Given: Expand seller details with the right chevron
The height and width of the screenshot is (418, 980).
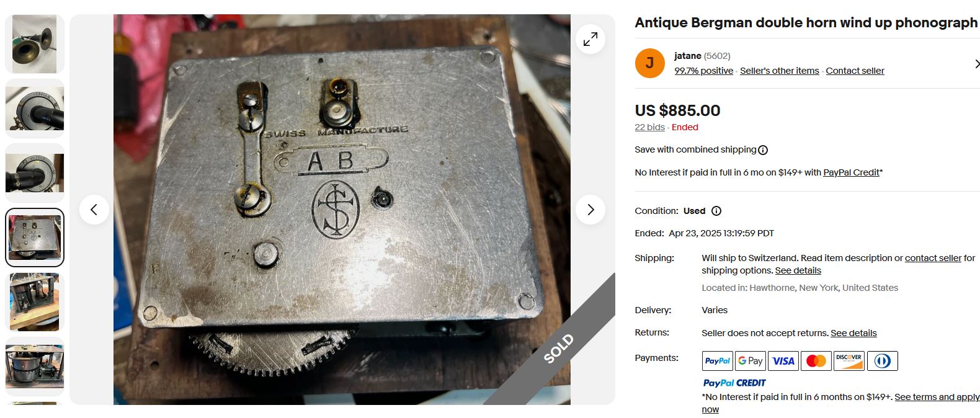Looking at the screenshot, I should pyautogui.click(x=977, y=64).
